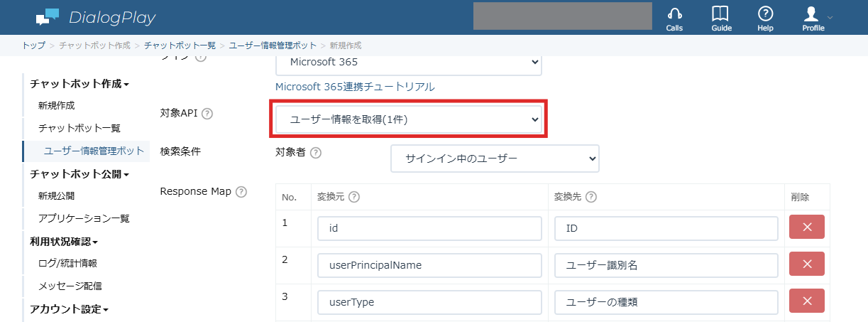Select 新規作成 under チャットボット作成

pos(57,106)
